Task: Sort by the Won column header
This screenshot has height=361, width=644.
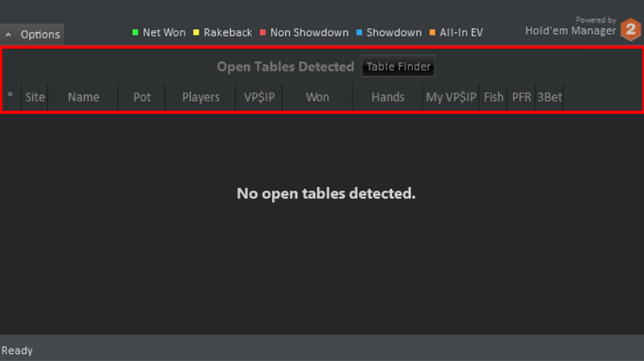Action: click(317, 97)
